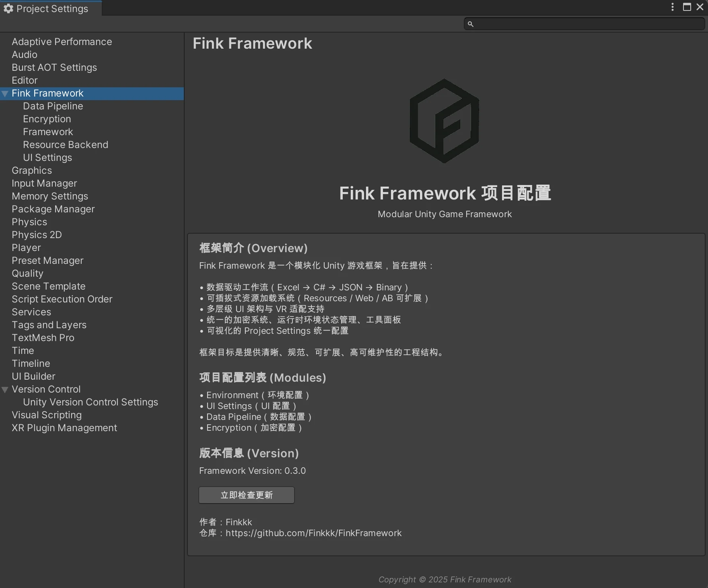Focus the settings search input field

[587, 24]
